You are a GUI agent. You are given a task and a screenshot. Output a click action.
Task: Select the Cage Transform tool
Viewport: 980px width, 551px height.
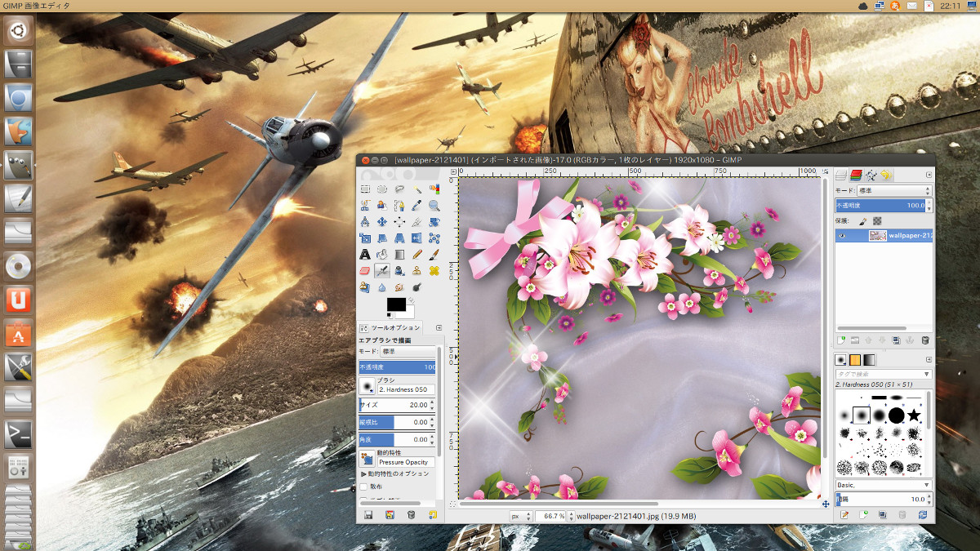pos(434,238)
